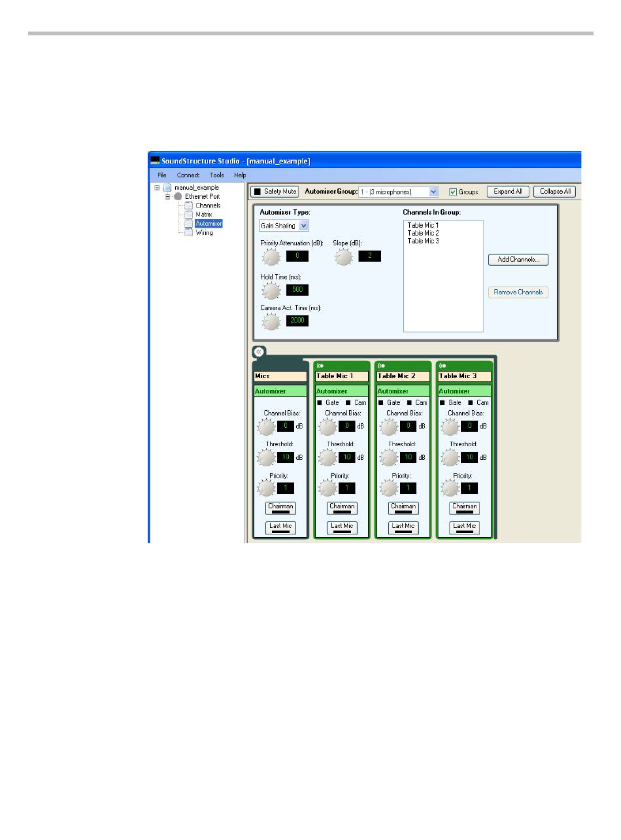This screenshot has height=840, width=621.
Task: Click the Slope knob
Action: (x=344, y=257)
